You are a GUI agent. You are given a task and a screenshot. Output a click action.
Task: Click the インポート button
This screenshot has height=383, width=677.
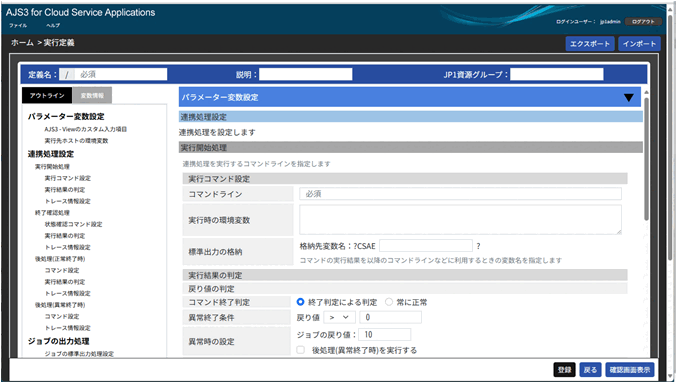point(639,44)
